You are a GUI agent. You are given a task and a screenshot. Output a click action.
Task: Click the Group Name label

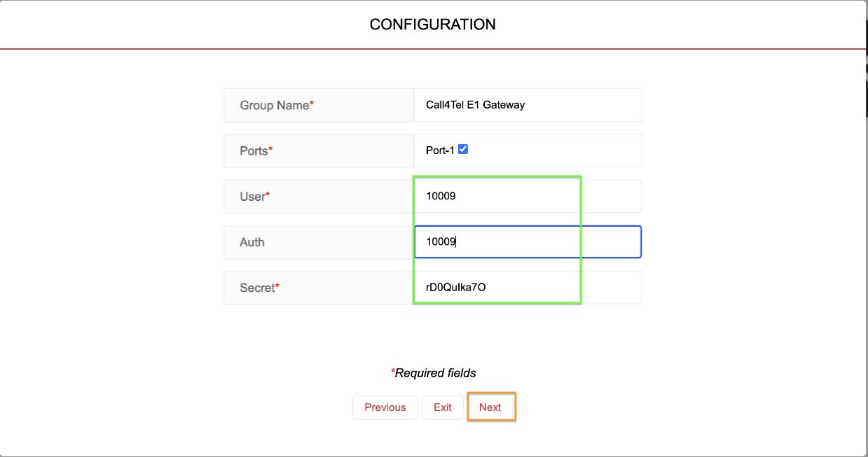pyautogui.click(x=274, y=105)
